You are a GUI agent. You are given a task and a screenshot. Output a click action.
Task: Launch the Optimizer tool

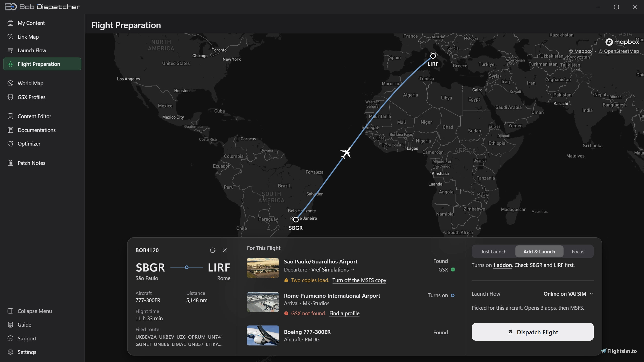(42, 144)
